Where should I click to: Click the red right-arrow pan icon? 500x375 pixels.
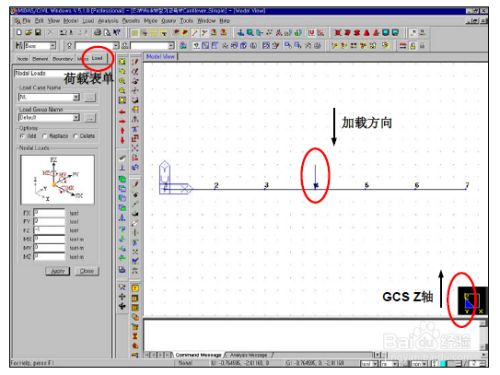point(122,121)
